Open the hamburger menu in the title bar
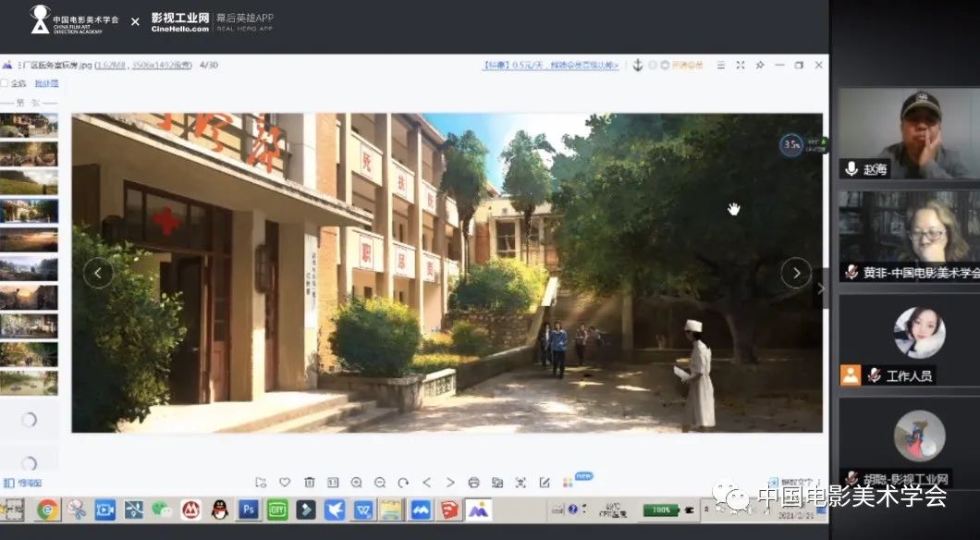The height and width of the screenshot is (540, 980). click(720, 66)
